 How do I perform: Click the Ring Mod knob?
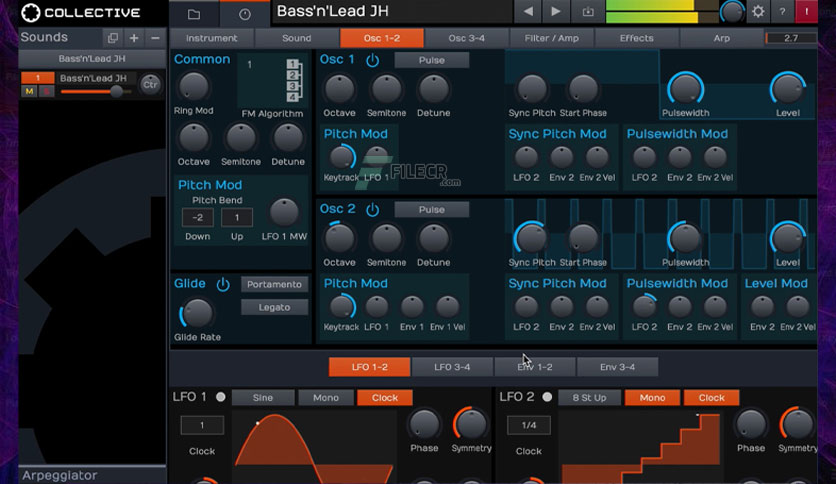[194, 87]
